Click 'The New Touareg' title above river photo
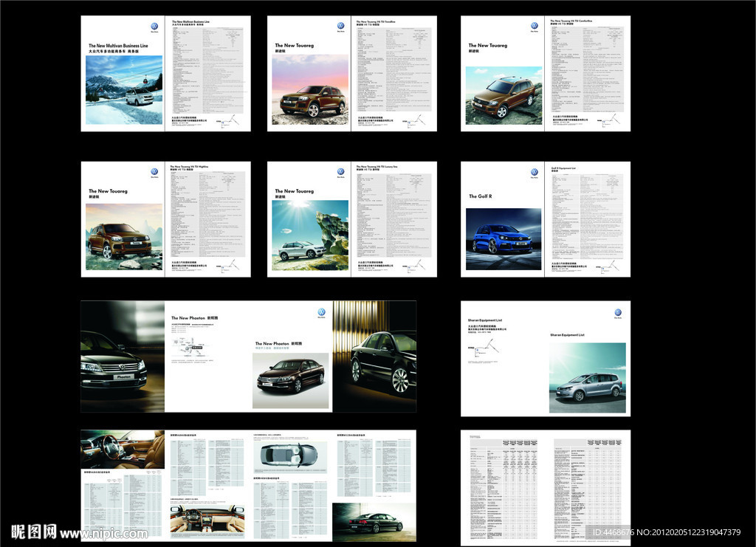 click(108, 191)
